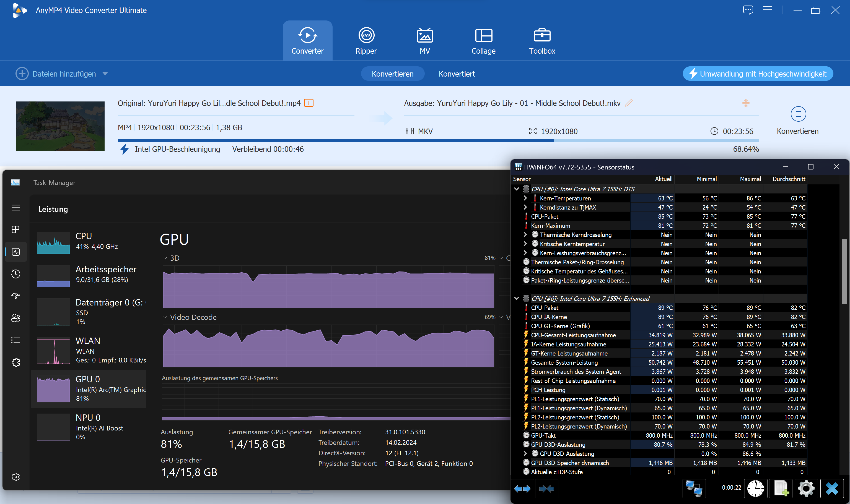Open HWiNFO network monitoring icon
The height and width of the screenshot is (504, 850).
(x=694, y=488)
